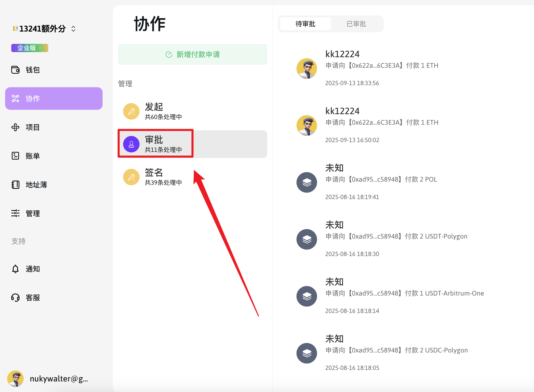Screen dimensions: 534x392
Task: Click the 通知 bell icon
Action: 15,269
